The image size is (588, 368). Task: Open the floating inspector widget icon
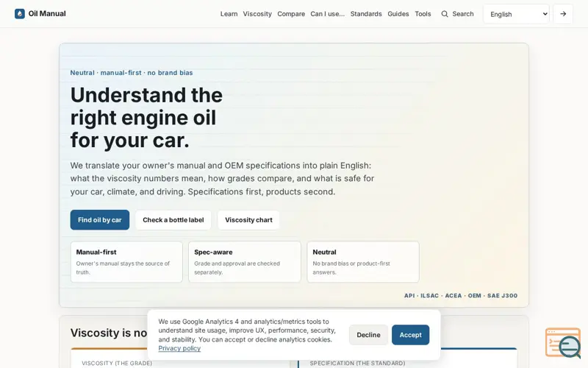coord(563,342)
